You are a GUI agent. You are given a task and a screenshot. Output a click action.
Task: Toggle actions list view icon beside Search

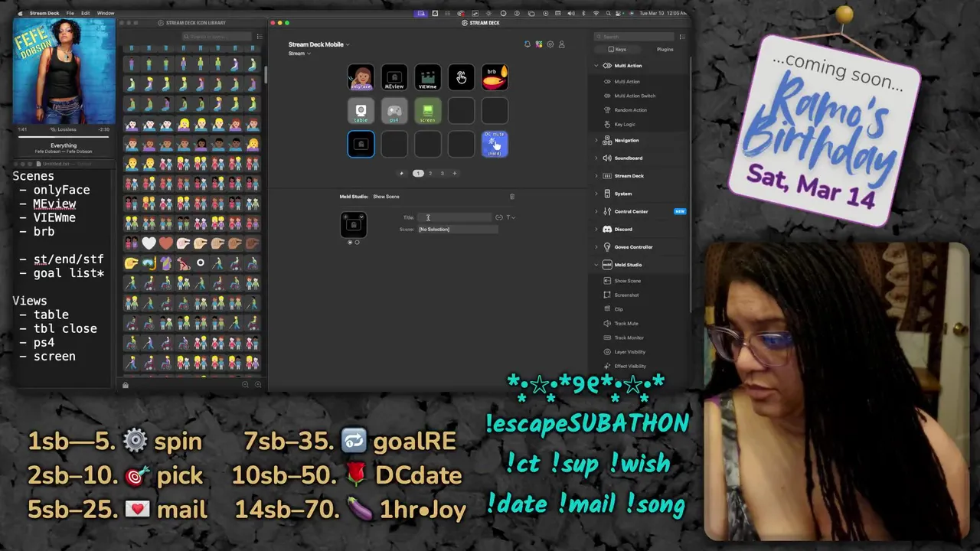click(682, 37)
